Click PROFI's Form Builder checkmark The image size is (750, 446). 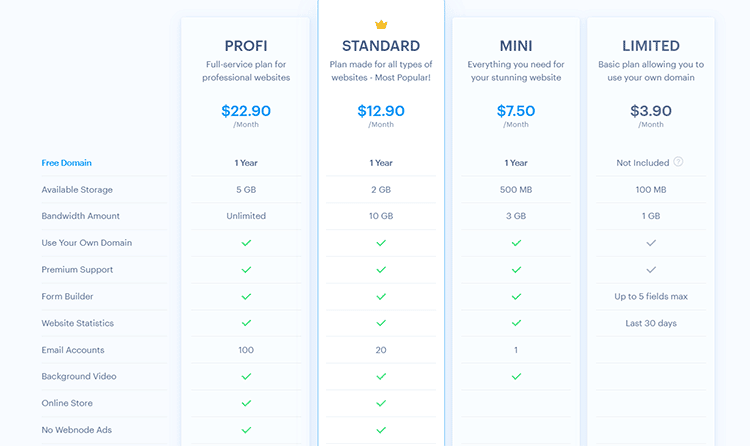[x=246, y=297]
